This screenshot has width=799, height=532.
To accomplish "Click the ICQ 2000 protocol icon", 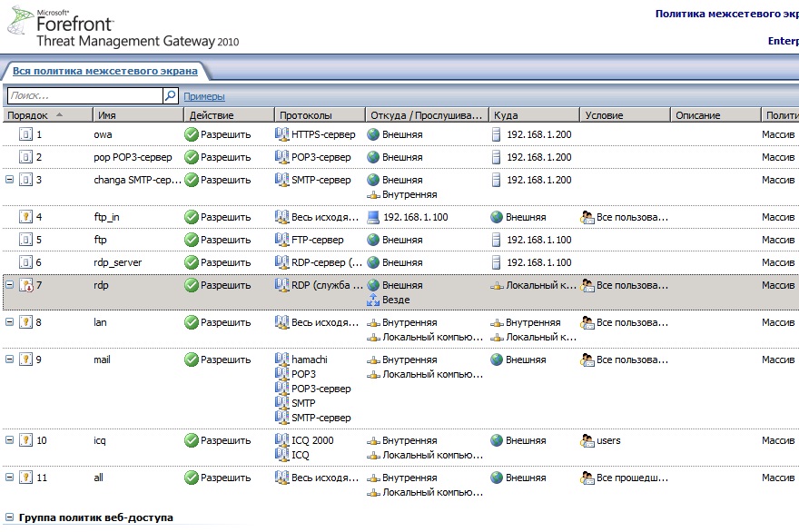I will point(281,439).
